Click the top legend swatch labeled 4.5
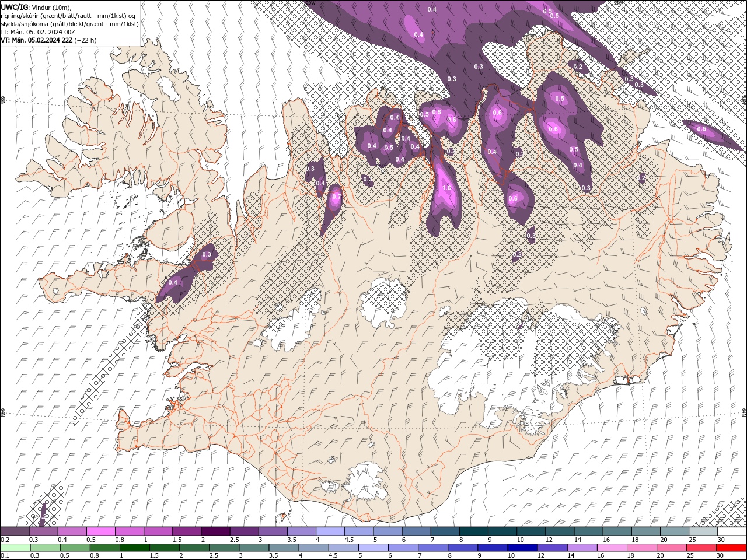 358,531
